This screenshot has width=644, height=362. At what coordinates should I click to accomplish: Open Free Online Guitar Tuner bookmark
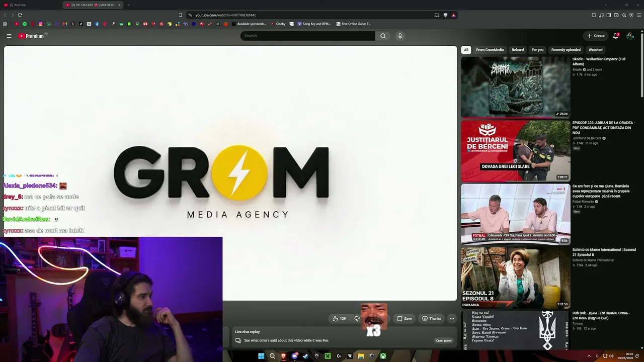coord(353,24)
